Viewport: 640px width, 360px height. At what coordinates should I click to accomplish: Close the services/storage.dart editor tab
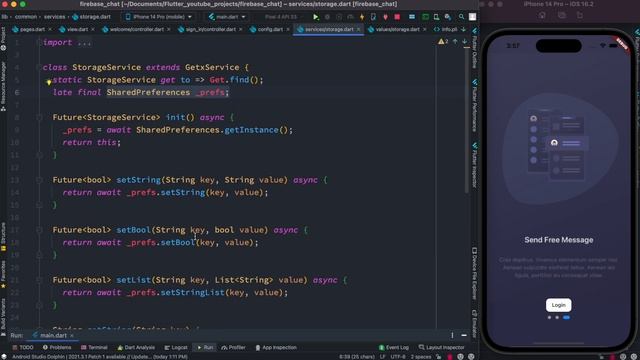(x=358, y=29)
